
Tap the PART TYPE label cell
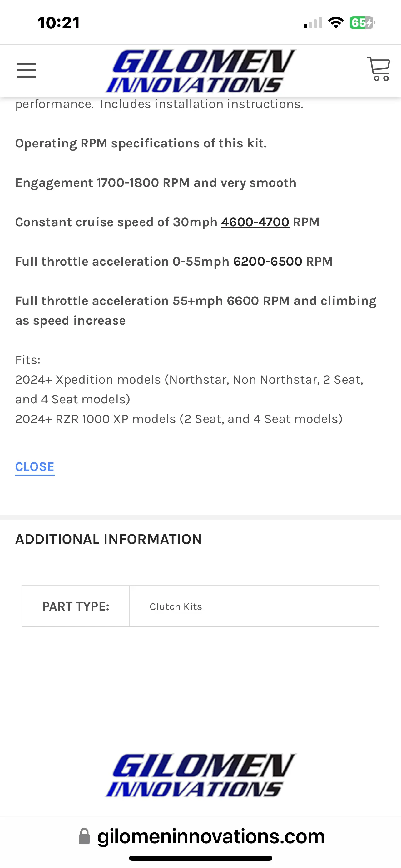tap(76, 606)
